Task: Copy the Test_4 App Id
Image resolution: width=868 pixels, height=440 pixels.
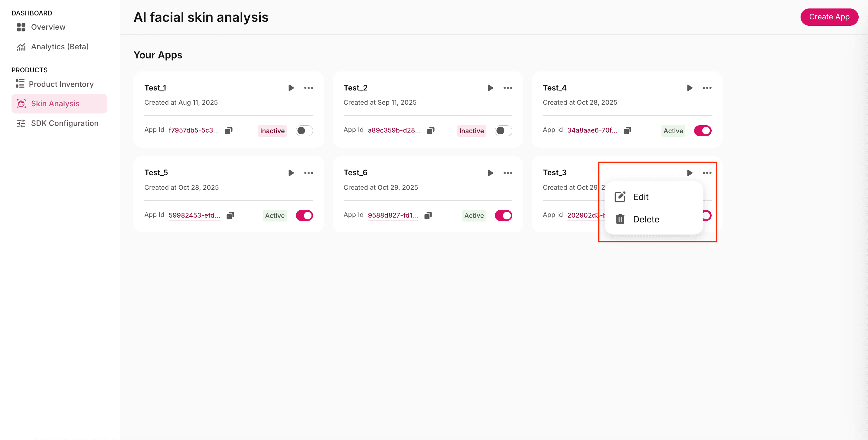Action: (x=627, y=130)
